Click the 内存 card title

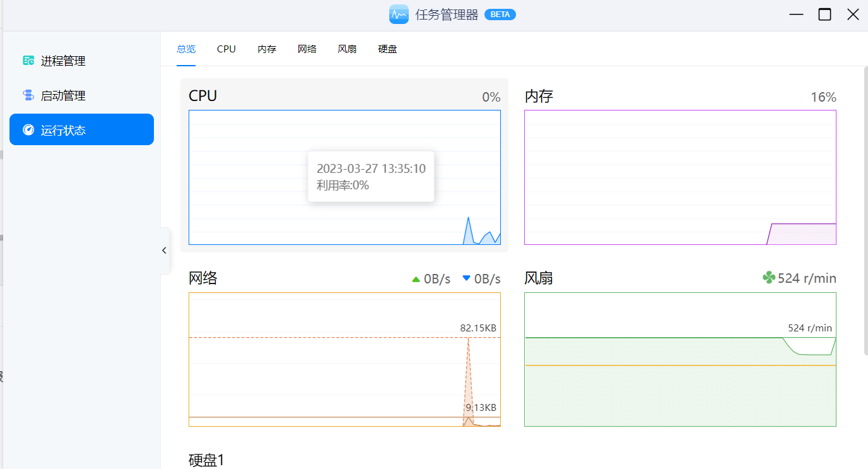pos(539,97)
